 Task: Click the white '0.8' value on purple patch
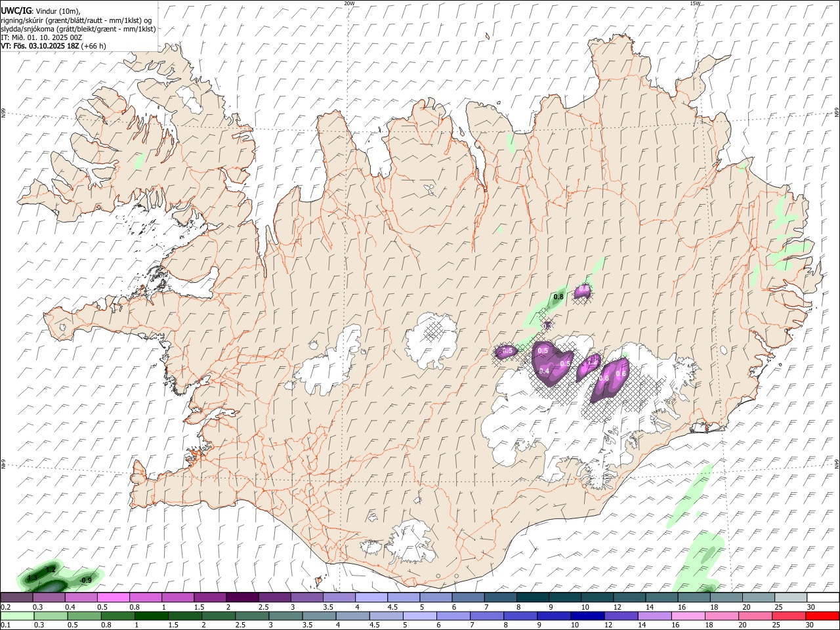(584, 289)
